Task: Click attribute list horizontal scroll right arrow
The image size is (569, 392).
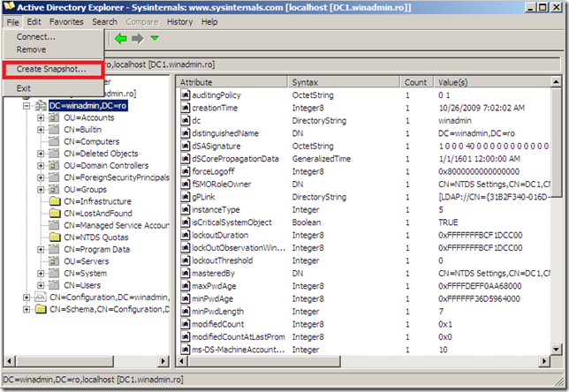Action: 544,361
